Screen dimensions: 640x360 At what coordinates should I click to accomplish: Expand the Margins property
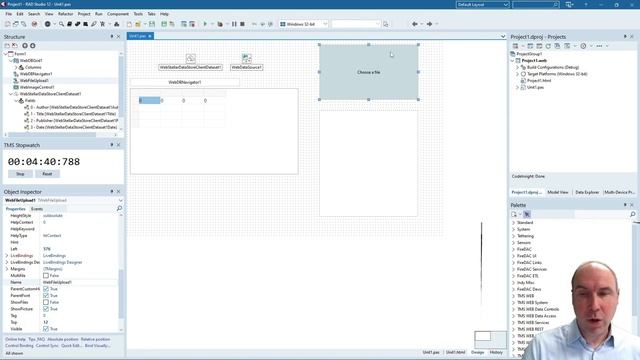[x=7, y=269]
